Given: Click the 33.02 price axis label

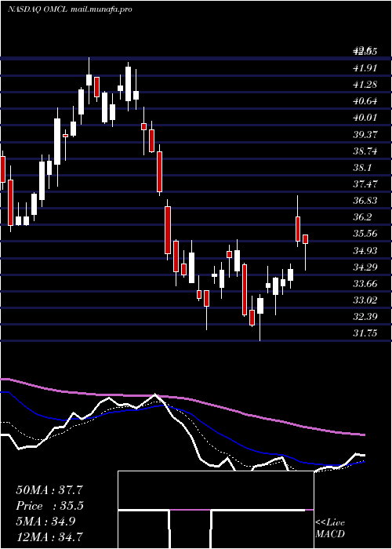Looking at the screenshot, I should click(365, 300).
